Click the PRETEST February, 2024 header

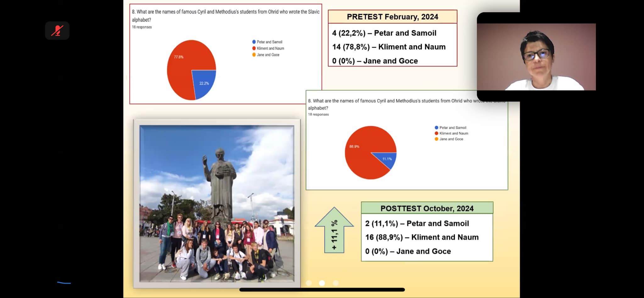392,17
